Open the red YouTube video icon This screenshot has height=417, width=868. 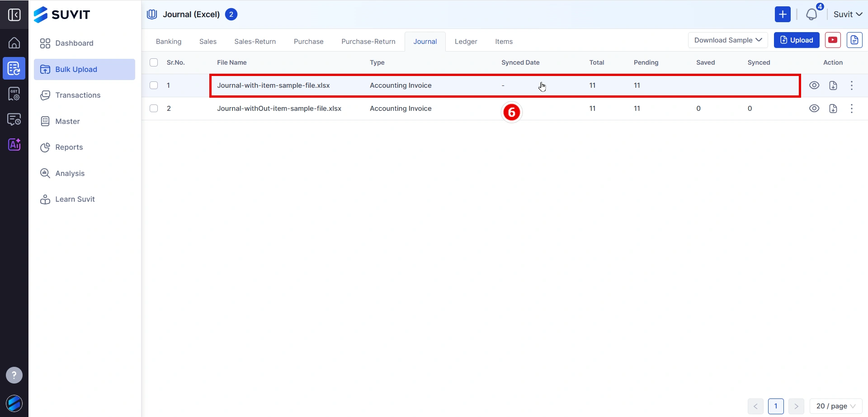pos(833,40)
